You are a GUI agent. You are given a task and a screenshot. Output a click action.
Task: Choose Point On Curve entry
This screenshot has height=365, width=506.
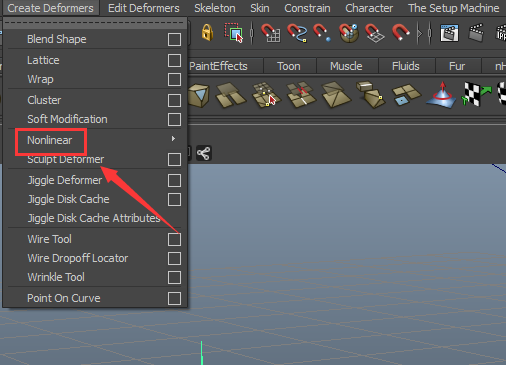[64, 298]
